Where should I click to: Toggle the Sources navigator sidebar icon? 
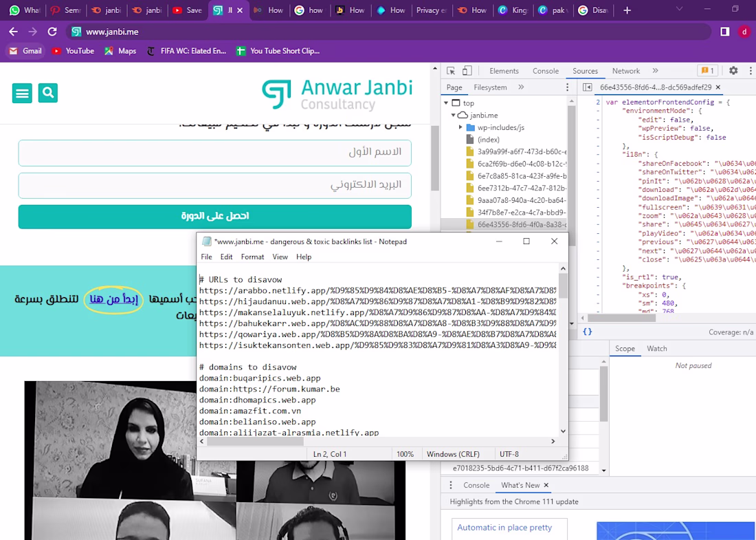point(587,87)
